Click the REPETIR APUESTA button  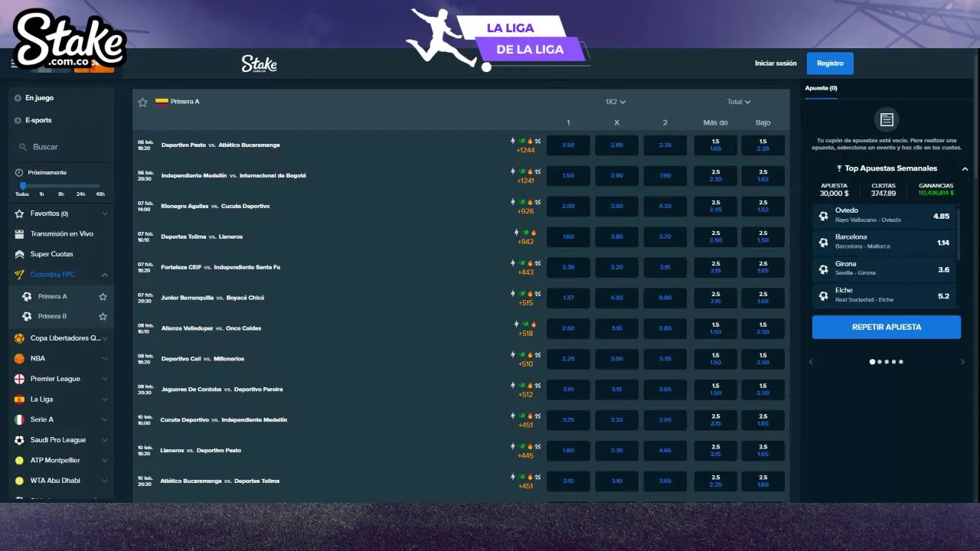tap(887, 327)
